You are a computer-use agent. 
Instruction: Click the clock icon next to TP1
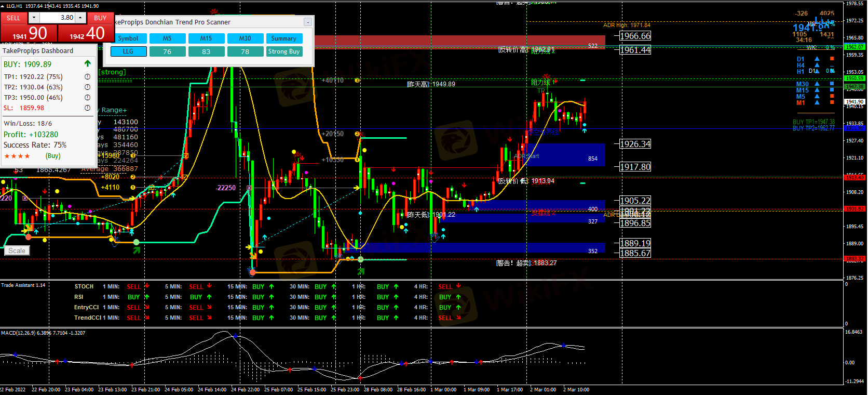click(87, 77)
